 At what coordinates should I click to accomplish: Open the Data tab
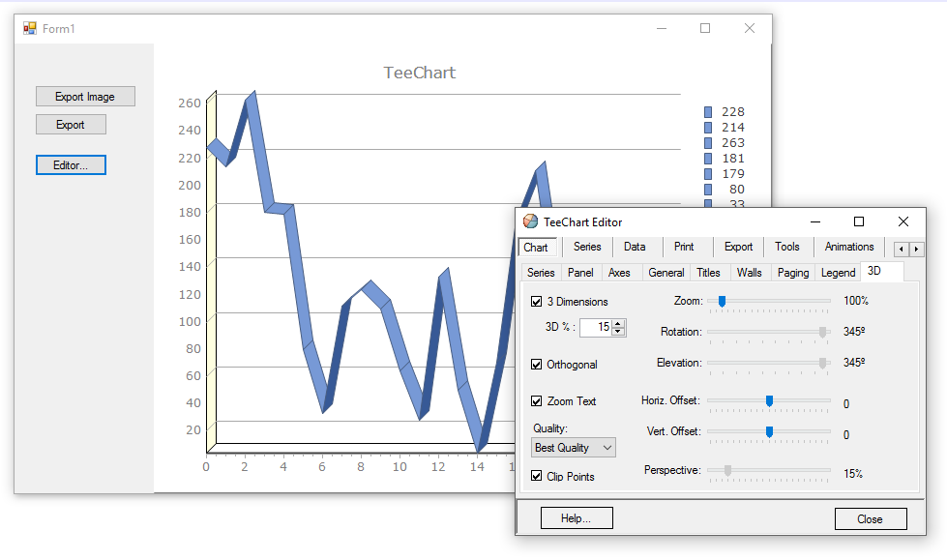[x=635, y=247]
